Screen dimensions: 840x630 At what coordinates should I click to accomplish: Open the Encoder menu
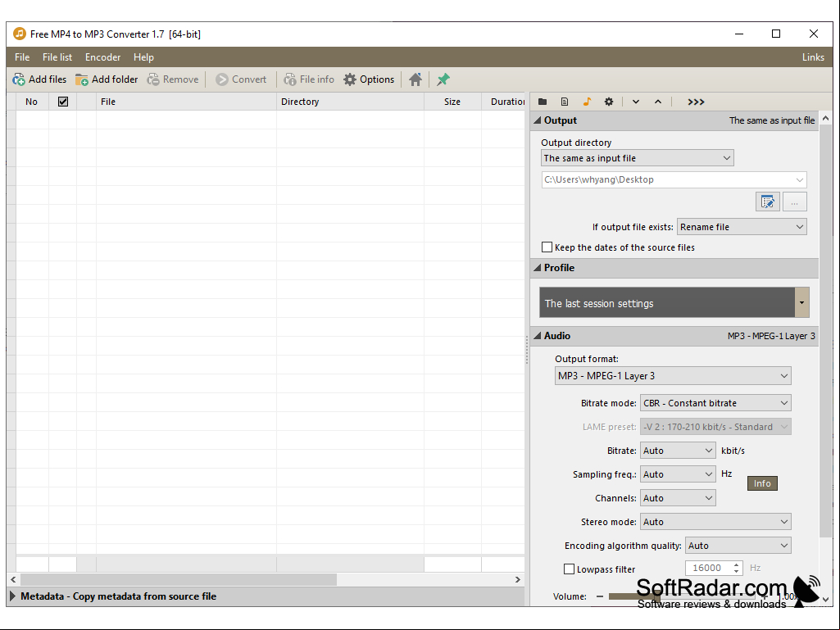(x=103, y=57)
